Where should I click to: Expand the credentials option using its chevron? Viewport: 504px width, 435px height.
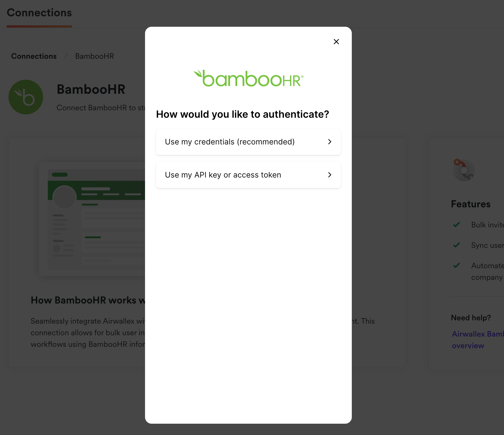click(x=329, y=142)
